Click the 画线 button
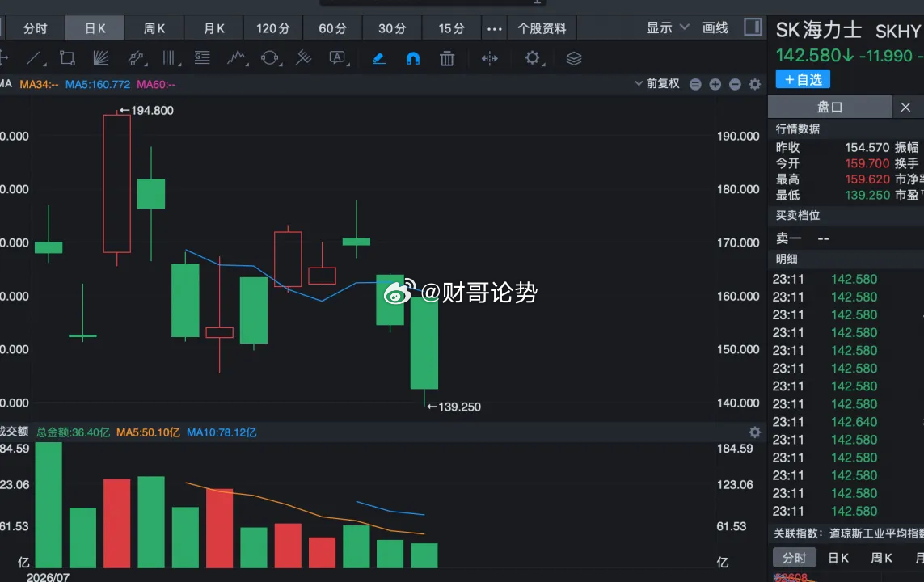This screenshot has height=582, width=924. (715, 27)
